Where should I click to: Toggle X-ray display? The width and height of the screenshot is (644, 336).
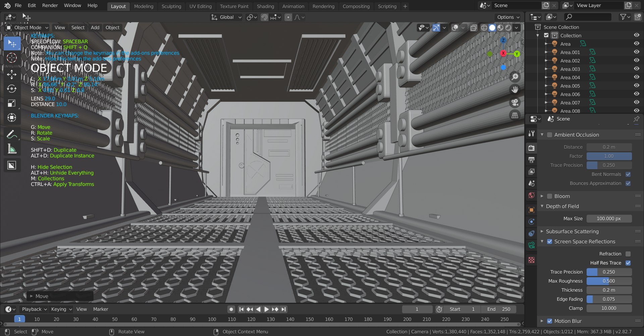coord(473,28)
